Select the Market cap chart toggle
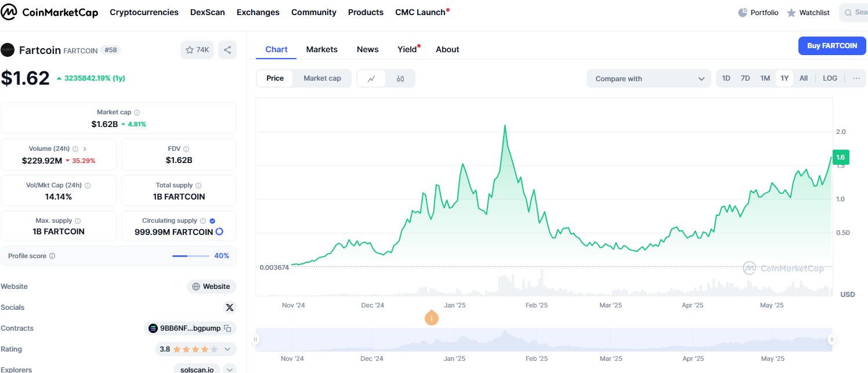Image resolution: width=868 pixels, height=373 pixels. pyautogui.click(x=322, y=78)
